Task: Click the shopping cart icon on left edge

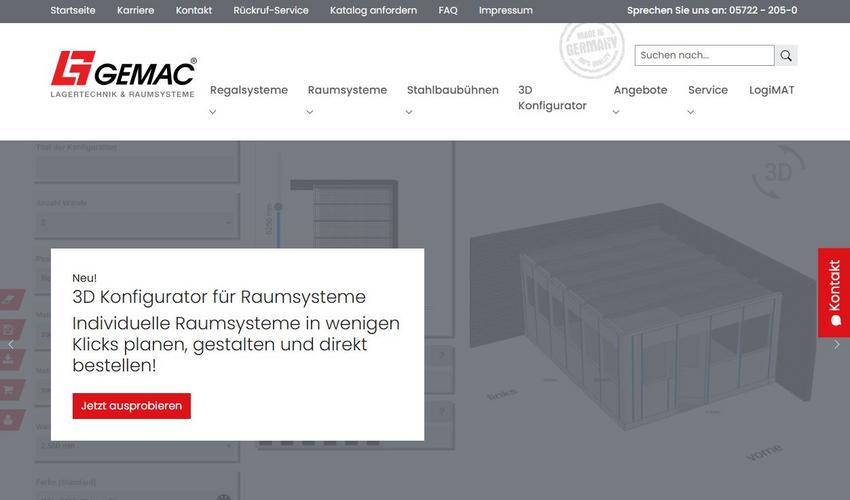Action: (9, 389)
